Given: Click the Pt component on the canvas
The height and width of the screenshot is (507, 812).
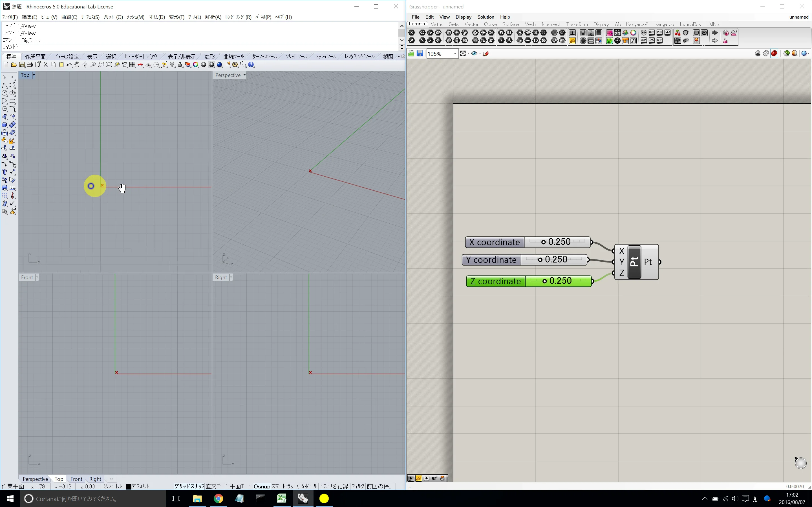Looking at the screenshot, I should 634,262.
